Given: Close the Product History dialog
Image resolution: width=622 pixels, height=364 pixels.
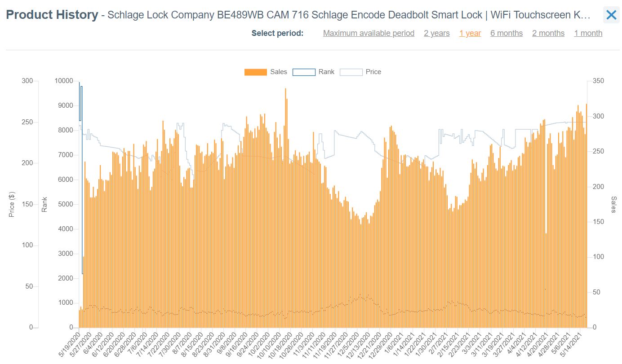Looking at the screenshot, I should (611, 15).
